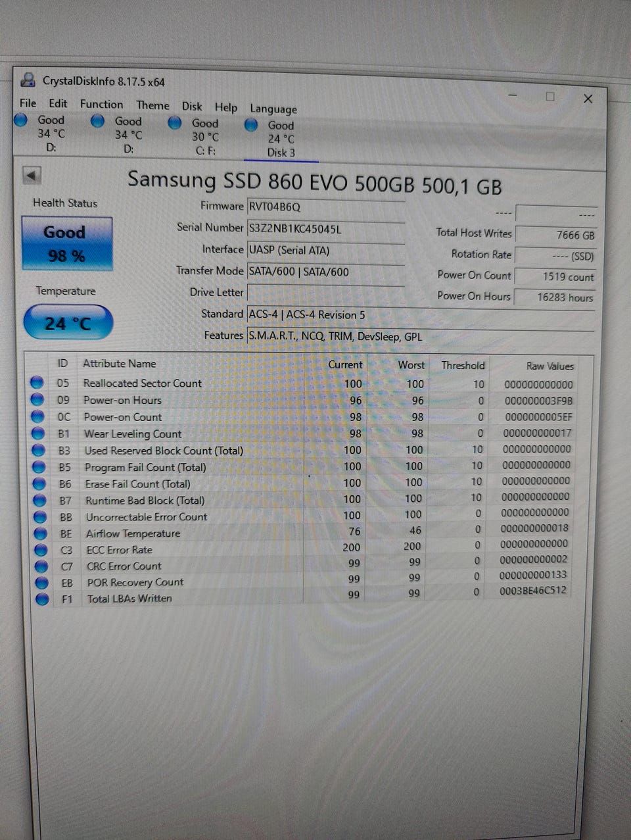
Task: Select the Airflow Temperature attribute name
Action: tap(133, 533)
